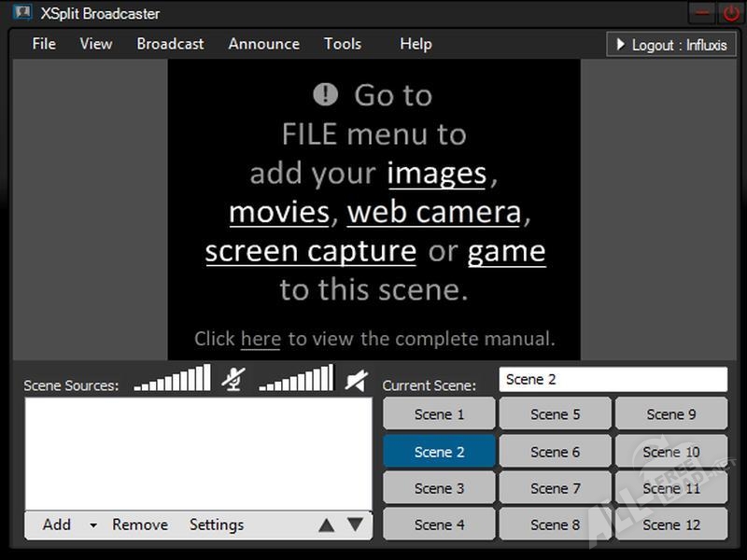Follow the 'here' manual link
Image resolution: width=747 pixels, height=560 pixels.
261,339
